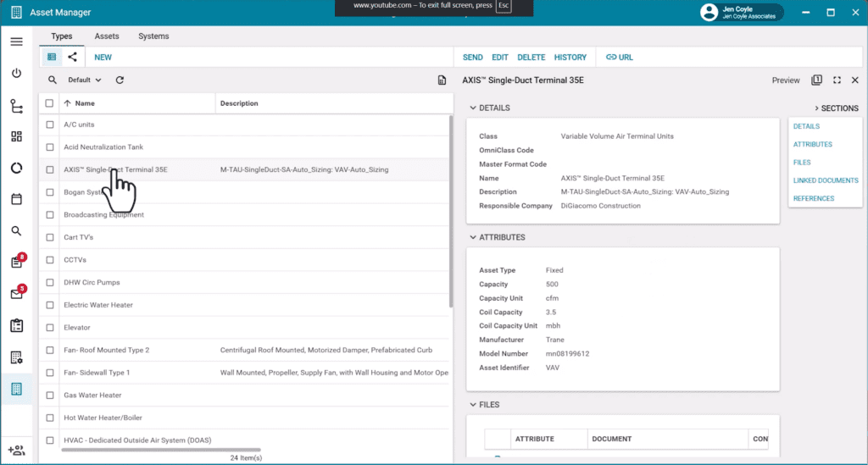Refresh the types list

click(x=120, y=80)
